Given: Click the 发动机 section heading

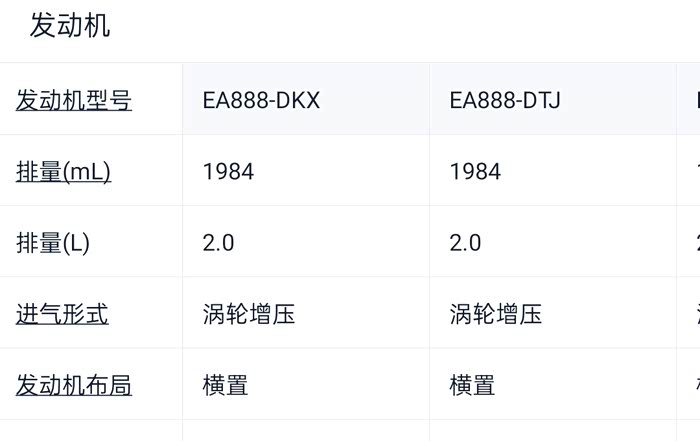Looking at the screenshot, I should (x=69, y=25).
